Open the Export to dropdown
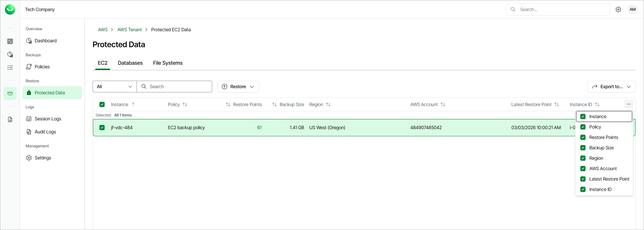Image resolution: width=644 pixels, height=230 pixels. 611,87
